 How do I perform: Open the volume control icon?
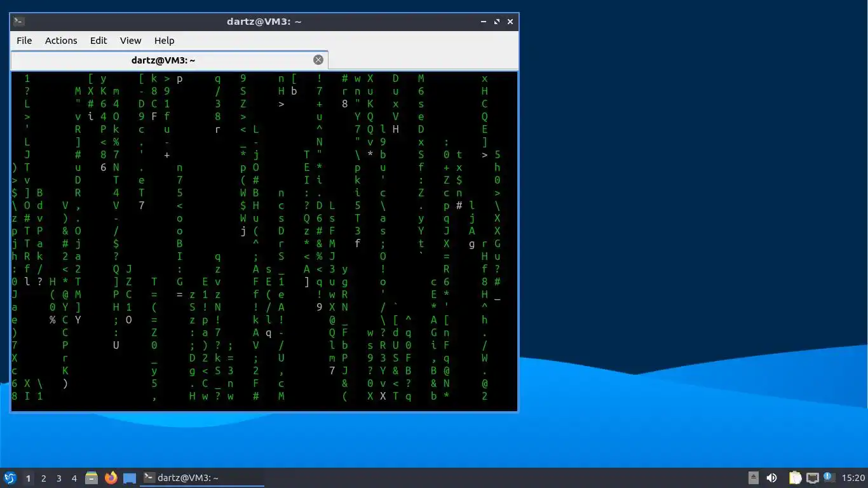771,478
